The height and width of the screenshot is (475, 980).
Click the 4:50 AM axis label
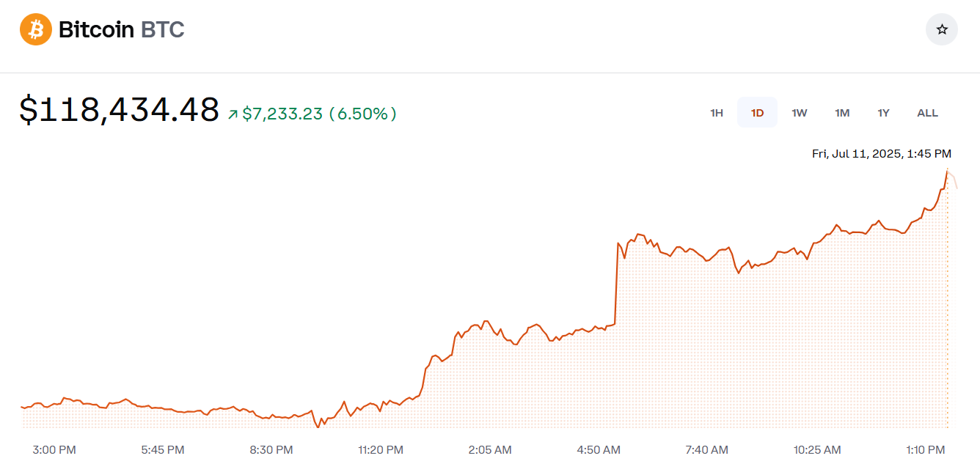tap(599, 449)
